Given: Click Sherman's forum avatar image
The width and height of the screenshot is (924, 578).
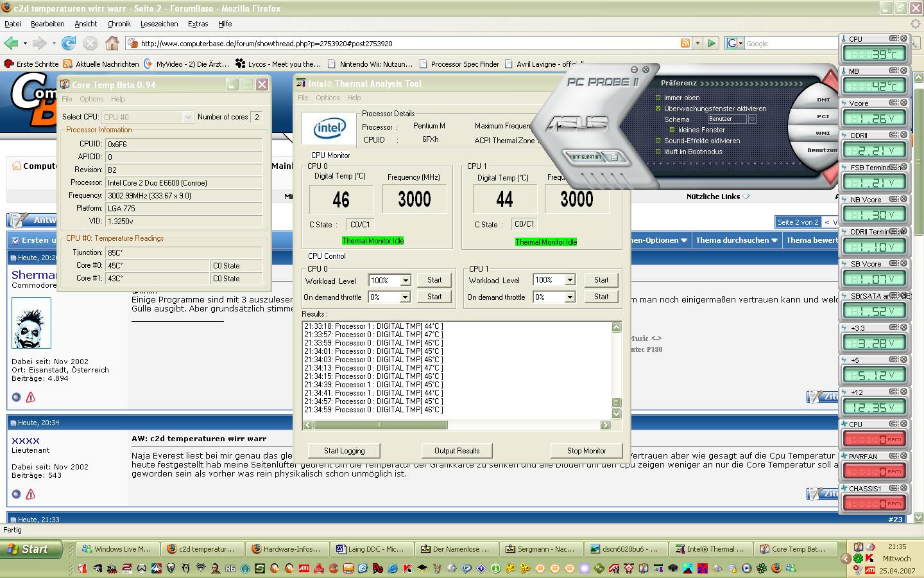Looking at the screenshot, I should pos(31,323).
